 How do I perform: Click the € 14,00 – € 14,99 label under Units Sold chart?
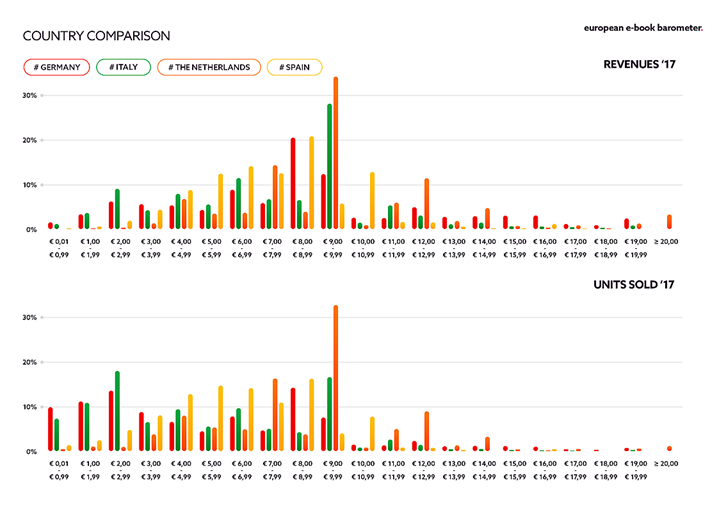(x=484, y=470)
